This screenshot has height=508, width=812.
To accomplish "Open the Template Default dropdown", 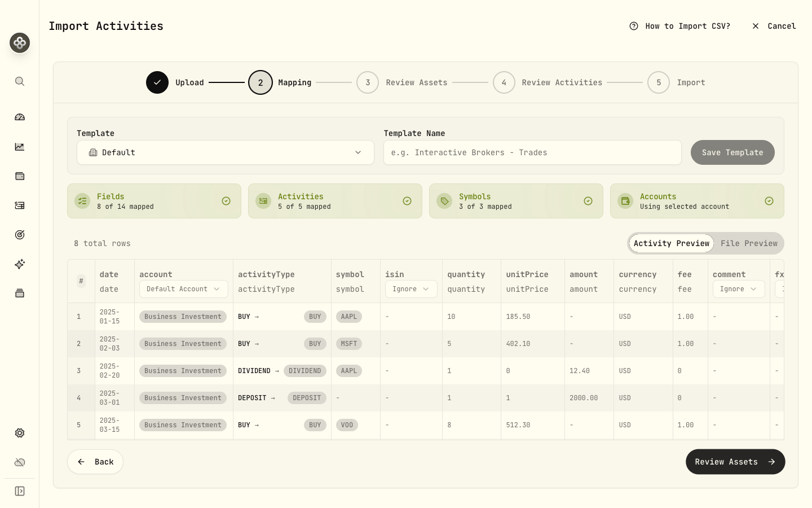I will click(x=226, y=152).
